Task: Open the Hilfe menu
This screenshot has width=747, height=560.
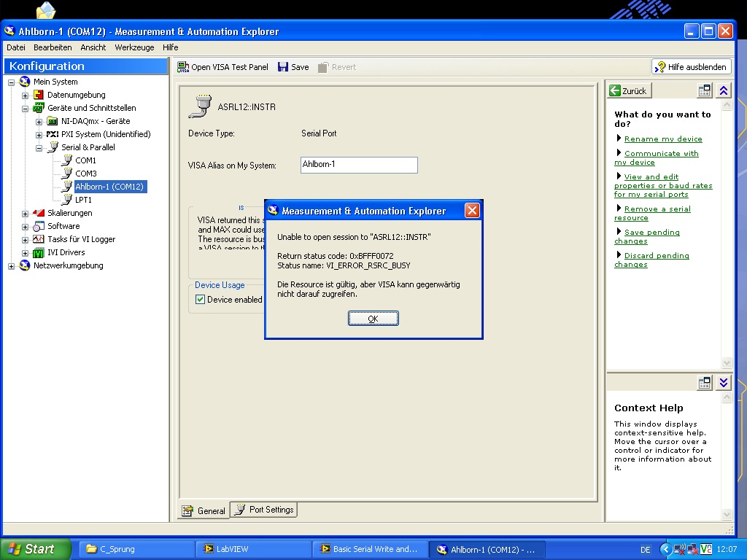Action: click(x=170, y=47)
